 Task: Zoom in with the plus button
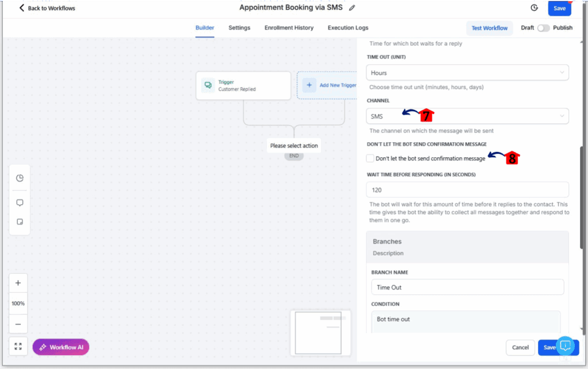pyautogui.click(x=18, y=283)
